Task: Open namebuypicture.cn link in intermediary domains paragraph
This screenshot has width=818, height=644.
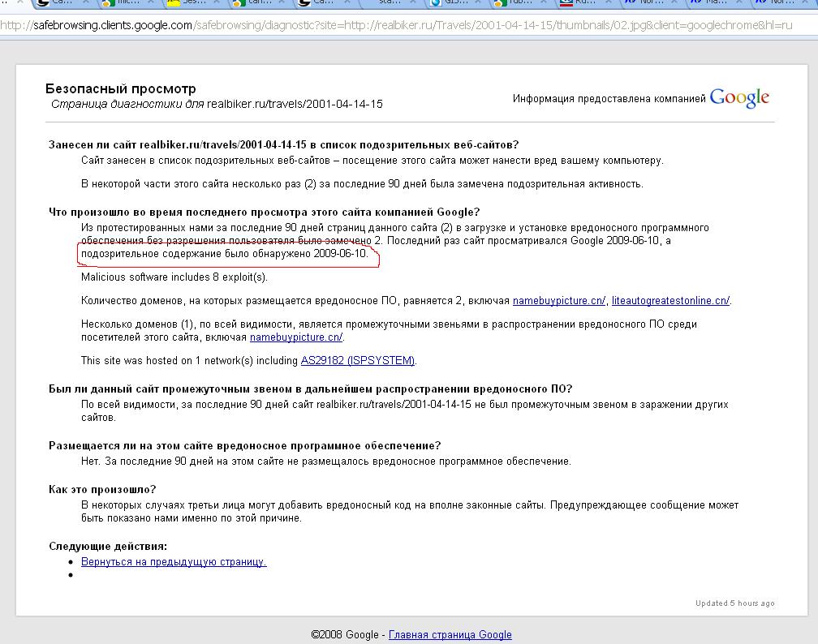Action: coord(295,337)
